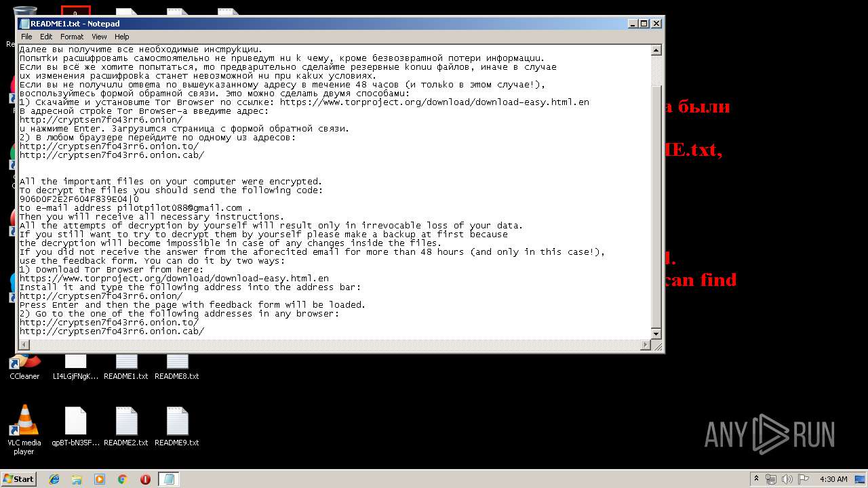Viewport: 868px width, 488px height.
Task: Click the Notepad text editing area
Action: (334, 192)
